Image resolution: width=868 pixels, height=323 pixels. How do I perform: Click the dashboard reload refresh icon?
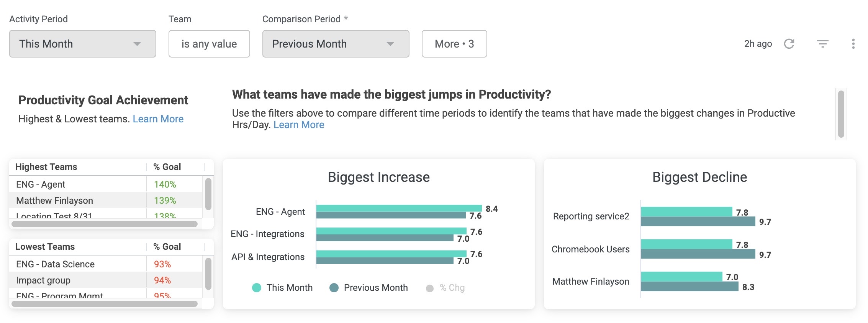point(789,44)
